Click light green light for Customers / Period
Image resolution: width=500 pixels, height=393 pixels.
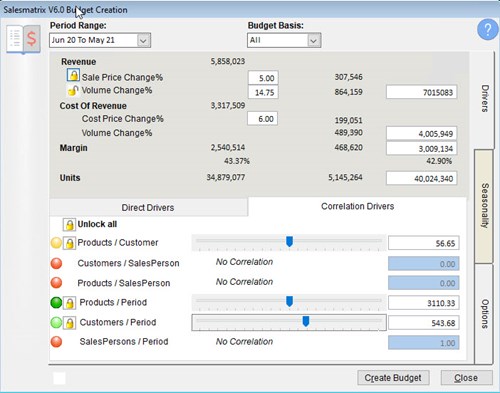pos(56,322)
